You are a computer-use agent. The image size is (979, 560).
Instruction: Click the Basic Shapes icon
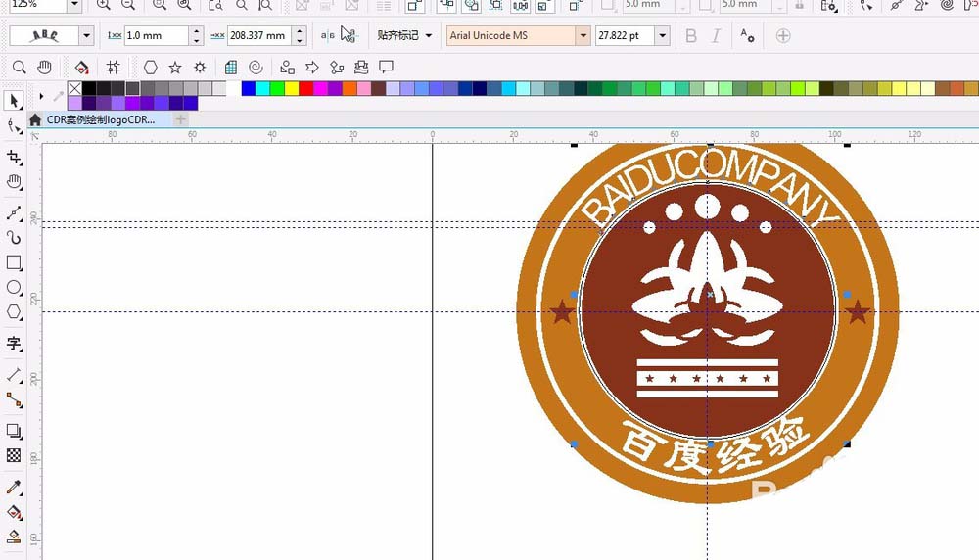coord(287,67)
